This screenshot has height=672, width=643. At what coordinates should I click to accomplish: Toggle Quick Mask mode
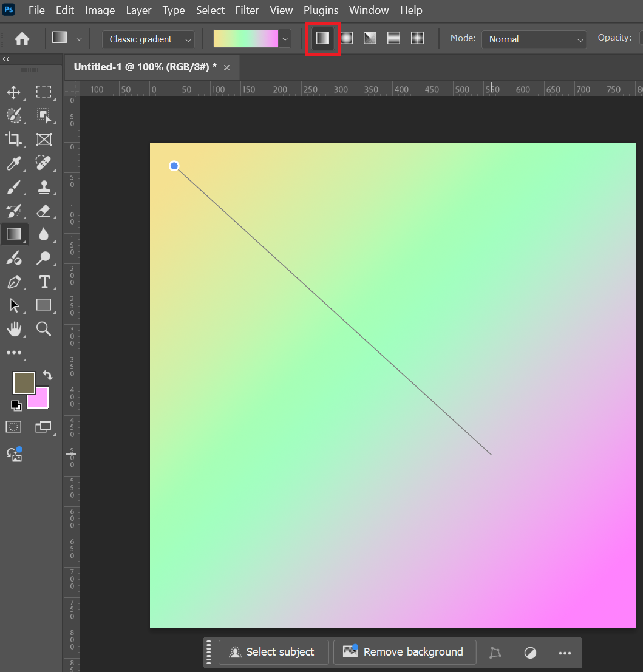click(14, 427)
